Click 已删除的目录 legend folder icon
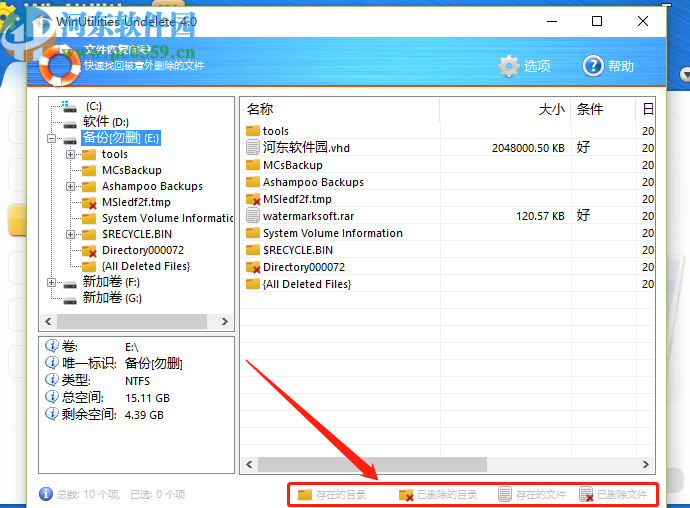Image resolution: width=690 pixels, height=508 pixels. tap(406, 495)
